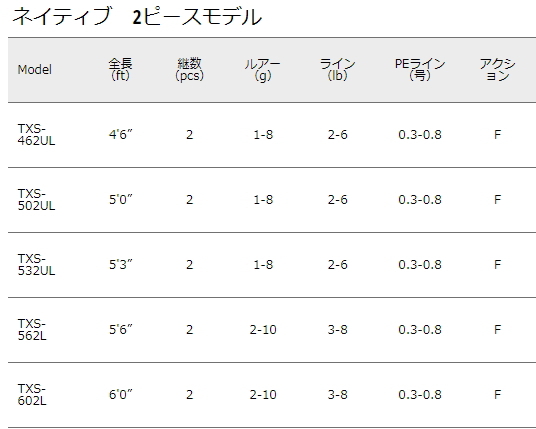Select the 3-8 line value for TXS-602L
Screen dimensions: 536x429
337,394
